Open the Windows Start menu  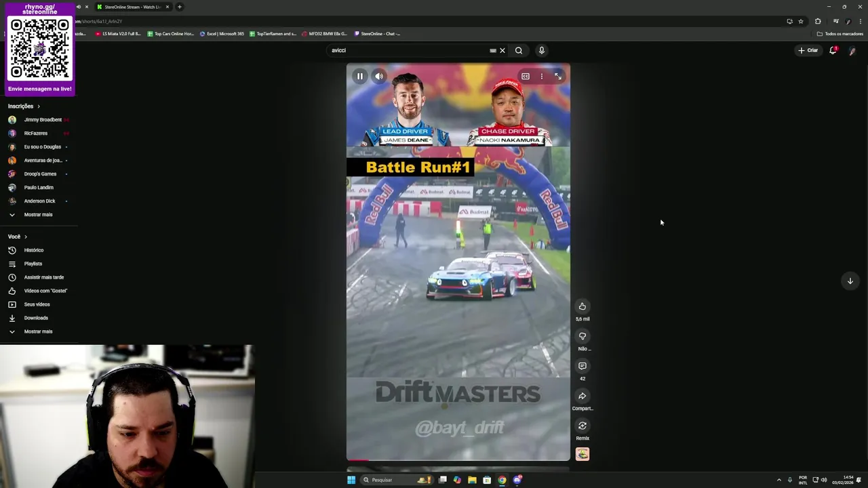click(x=351, y=480)
